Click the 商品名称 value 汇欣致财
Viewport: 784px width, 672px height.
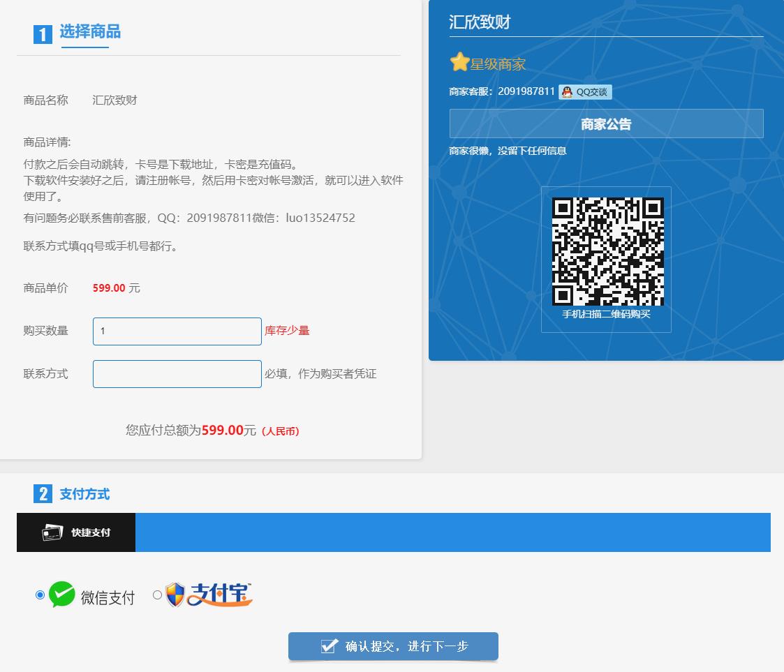[x=114, y=100]
